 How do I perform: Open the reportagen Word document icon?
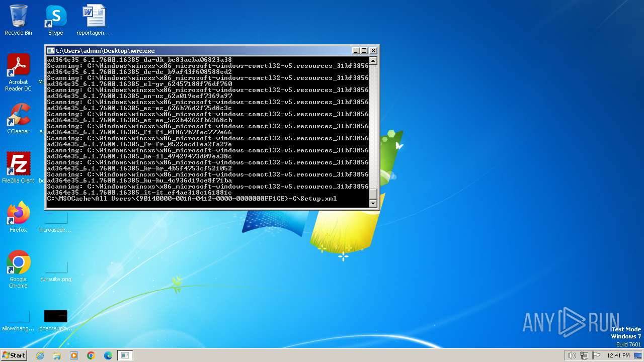[93, 20]
